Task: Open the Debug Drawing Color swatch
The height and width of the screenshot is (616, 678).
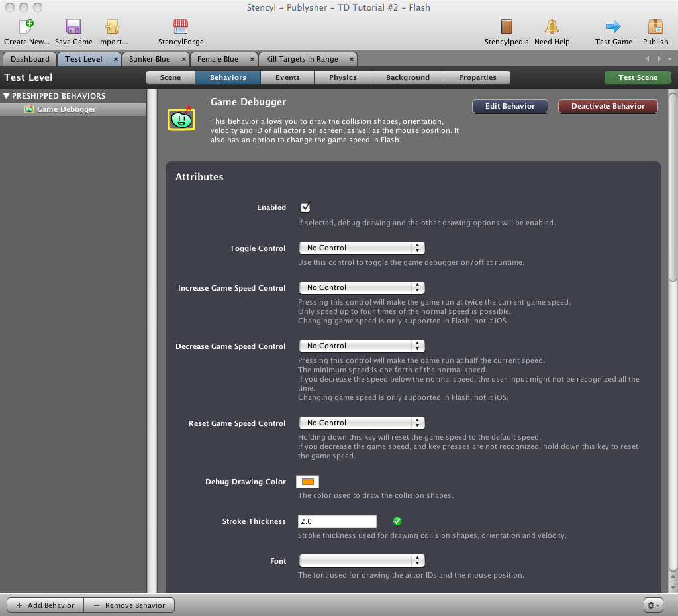Action: pyautogui.click(x=307, y=482)
